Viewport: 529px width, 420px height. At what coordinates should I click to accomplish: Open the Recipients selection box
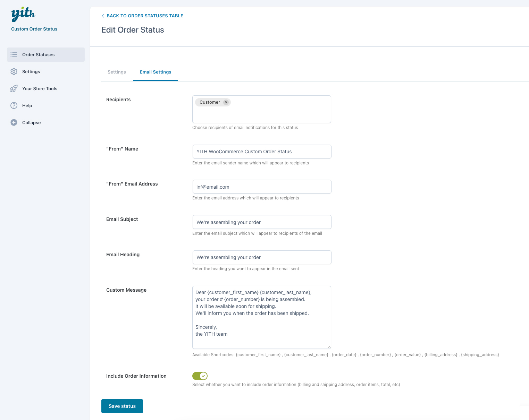click(278, 113)
